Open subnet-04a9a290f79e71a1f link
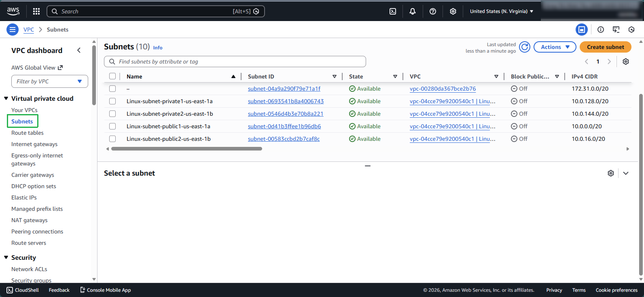644x297 pixels. (284, 89)
